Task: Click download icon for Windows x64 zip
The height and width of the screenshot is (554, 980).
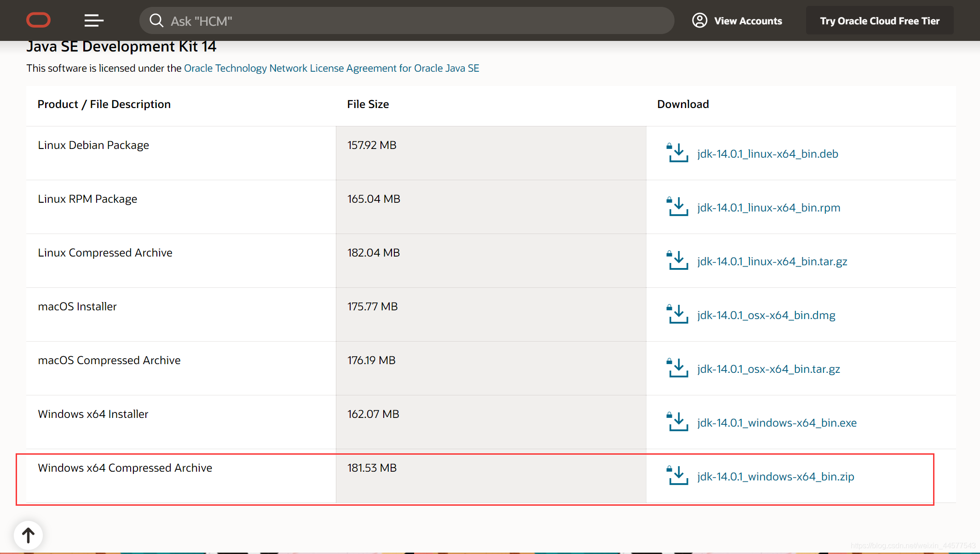Action: (x=677, y=475)
